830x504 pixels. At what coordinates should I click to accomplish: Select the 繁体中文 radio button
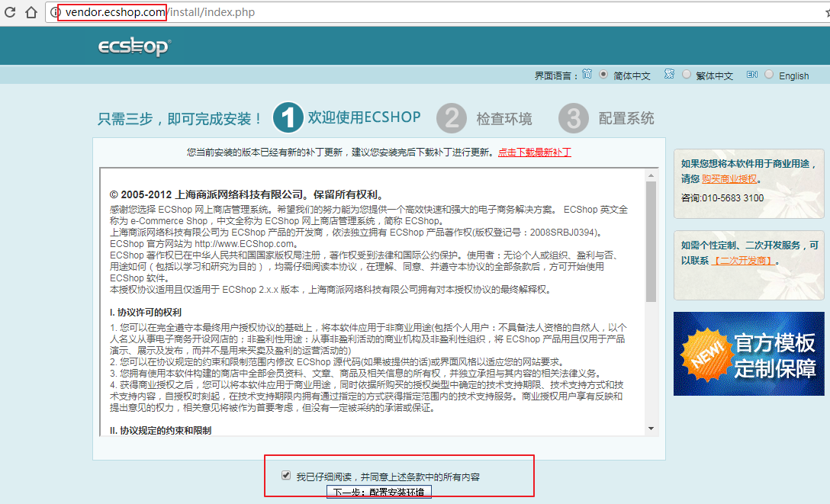[x=686, y=75]
